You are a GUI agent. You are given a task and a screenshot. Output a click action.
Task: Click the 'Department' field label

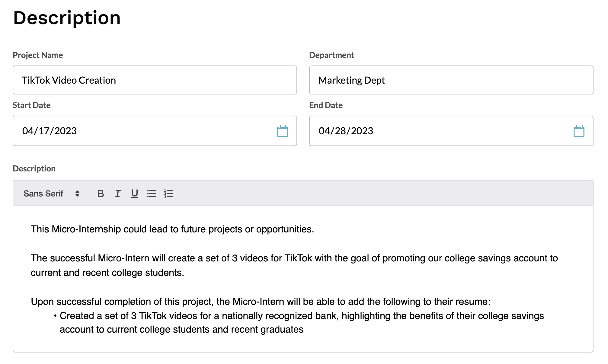pos(331,55)
